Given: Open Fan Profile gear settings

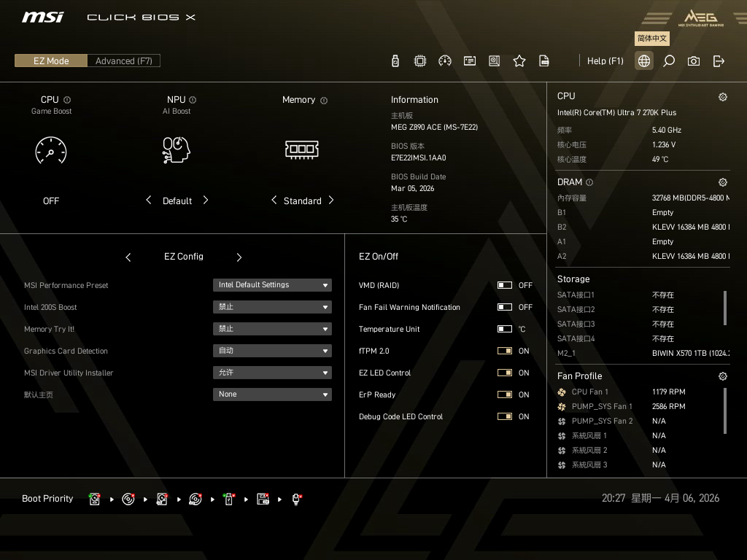Looking at the screenshot, I should tap(723, 376).
